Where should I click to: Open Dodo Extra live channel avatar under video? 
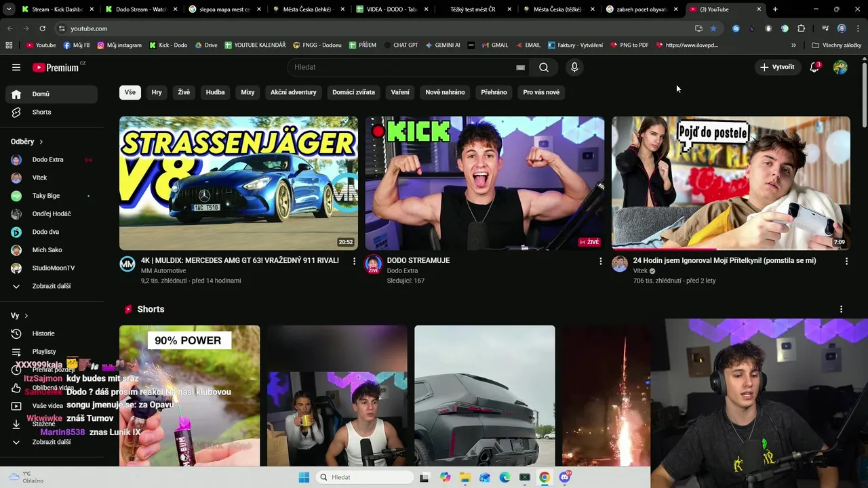pos(374,264)
